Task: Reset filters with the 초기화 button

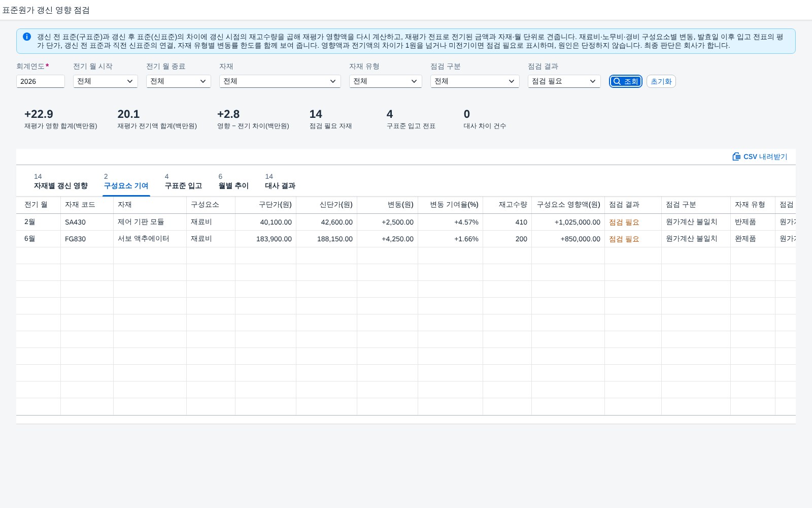Action: pos(661,81)
